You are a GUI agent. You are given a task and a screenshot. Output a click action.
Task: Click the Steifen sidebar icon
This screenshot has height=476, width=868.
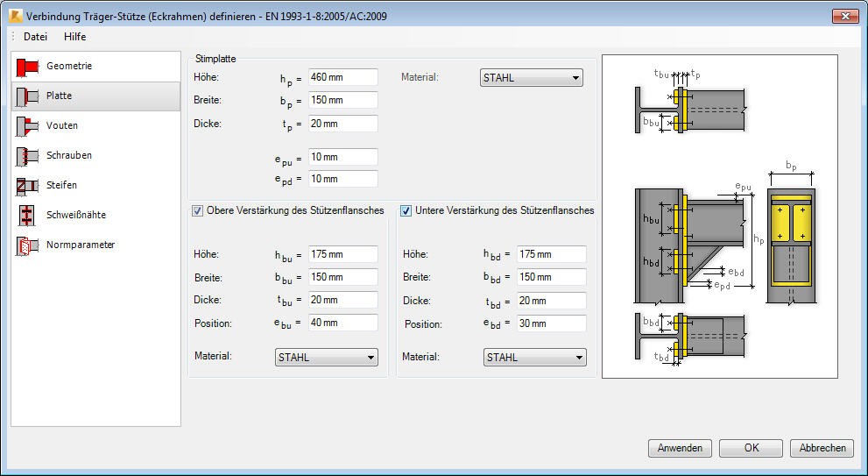(x=26, y=186)
